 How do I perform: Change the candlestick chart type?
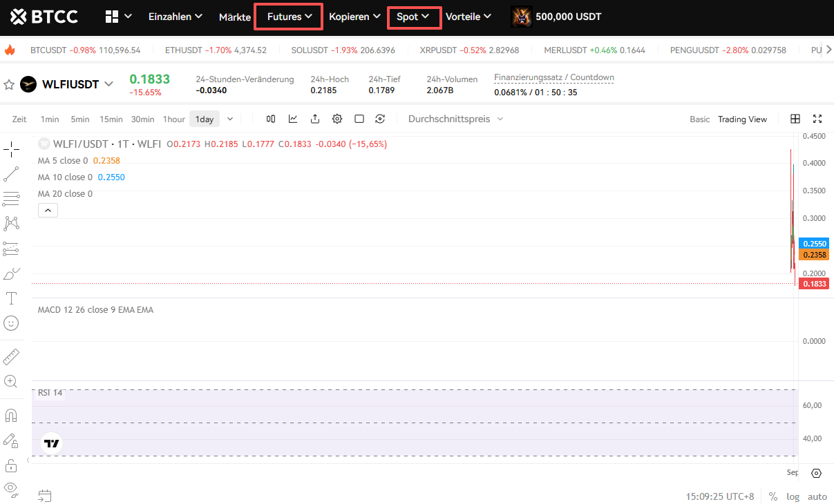click(271, 119)
